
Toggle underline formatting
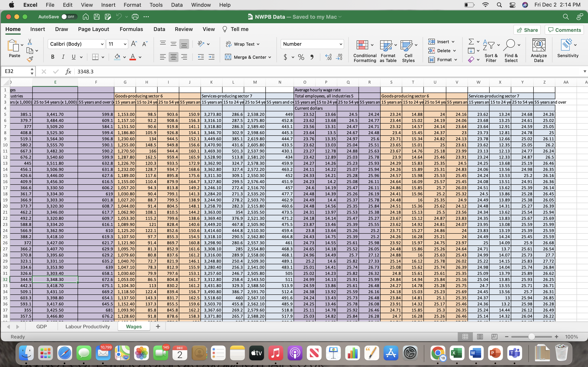pyautogui.click(x=74, y=57)
